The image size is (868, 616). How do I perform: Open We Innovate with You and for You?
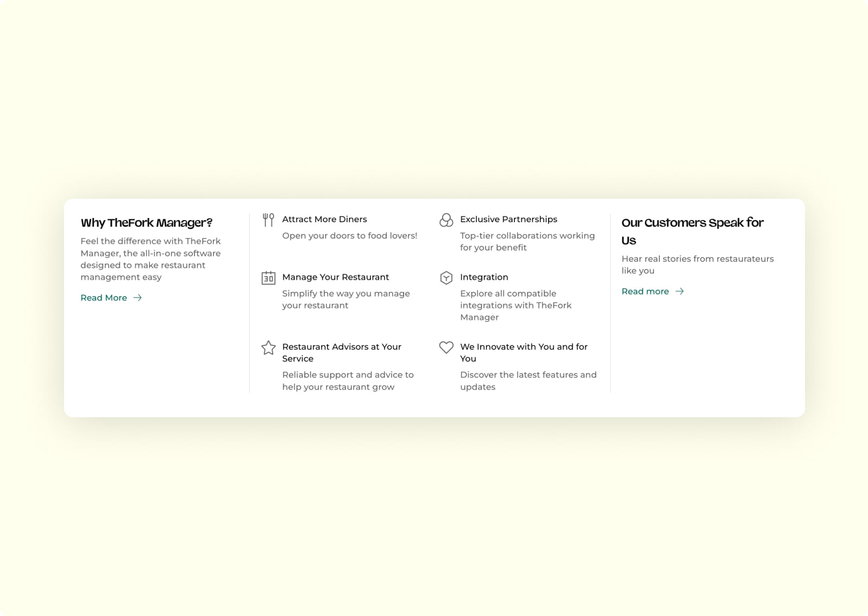524,353
